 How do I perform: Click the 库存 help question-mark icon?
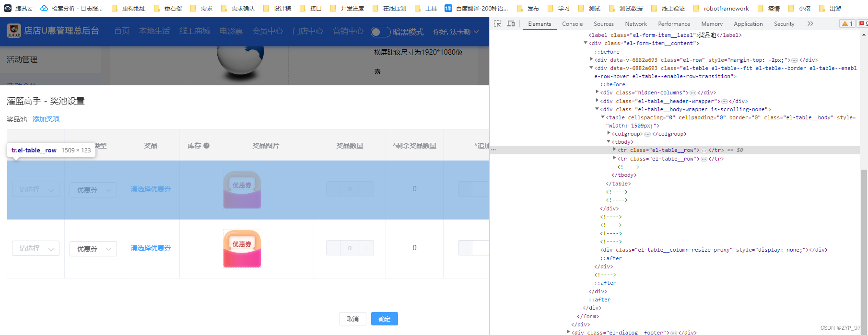tap(207, 146)
